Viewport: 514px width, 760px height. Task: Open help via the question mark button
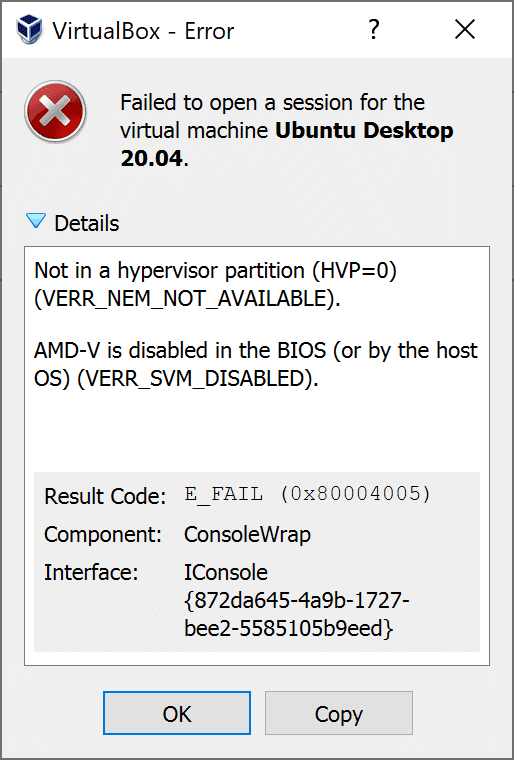point(373,30)
